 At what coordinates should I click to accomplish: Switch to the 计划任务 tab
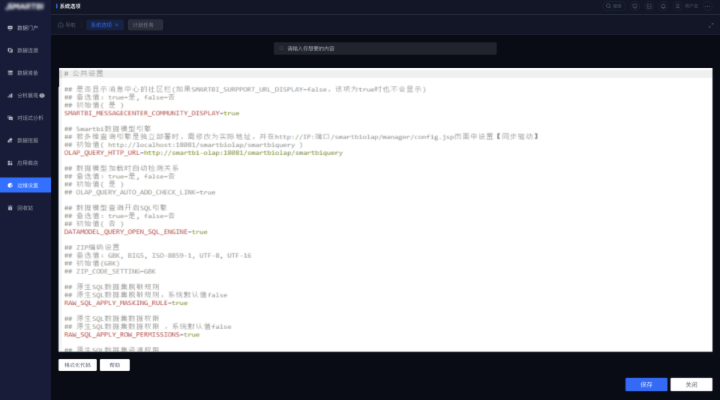point(144,24)
